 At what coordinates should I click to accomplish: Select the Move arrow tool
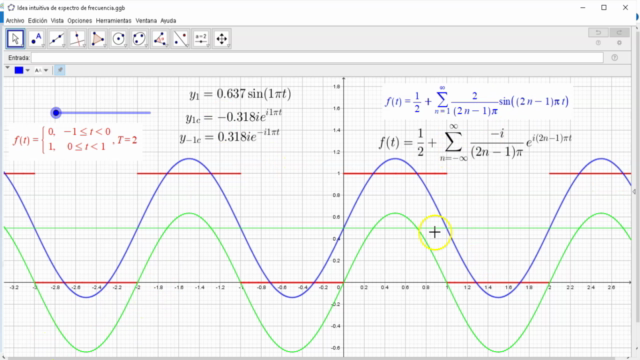pyautogui.click(x=16, y=39)
